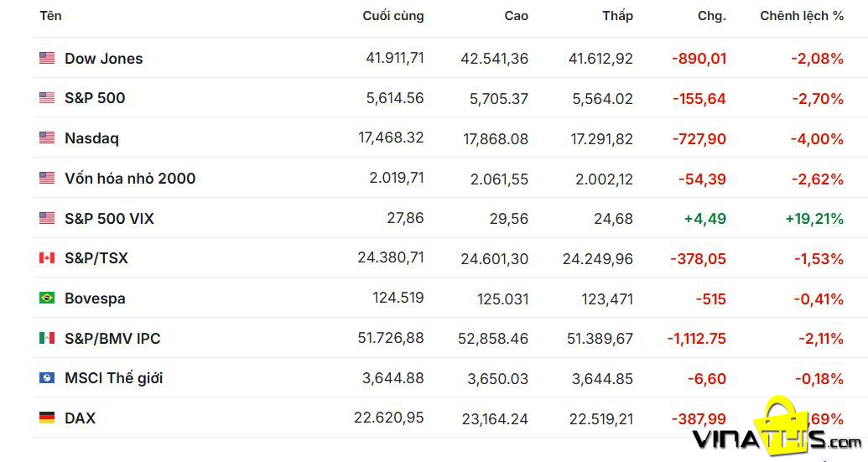Click the globe icon beside MSCI Thế giới
Image resolution: width=868 pixels, height=462 pixels.
(47, 378)
